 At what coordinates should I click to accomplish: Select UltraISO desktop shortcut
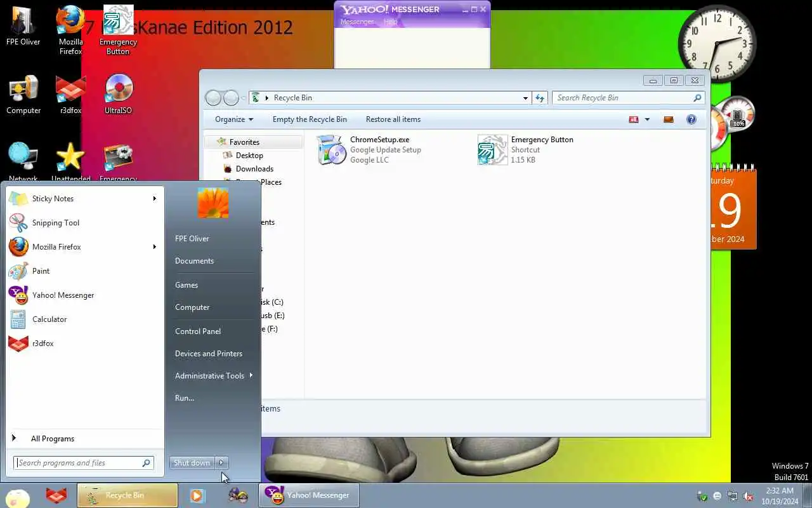pyautogui.click(x=118, y=95)
